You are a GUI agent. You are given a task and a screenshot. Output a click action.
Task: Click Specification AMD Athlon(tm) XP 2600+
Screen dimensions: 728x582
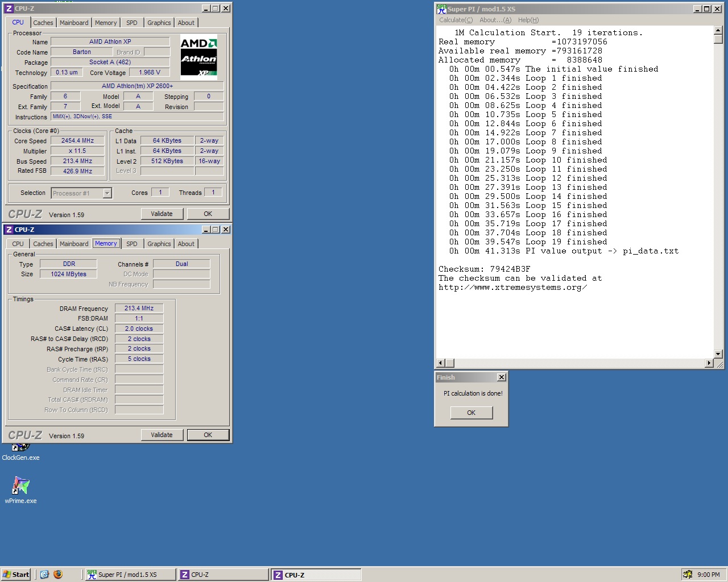click(137, 86)
